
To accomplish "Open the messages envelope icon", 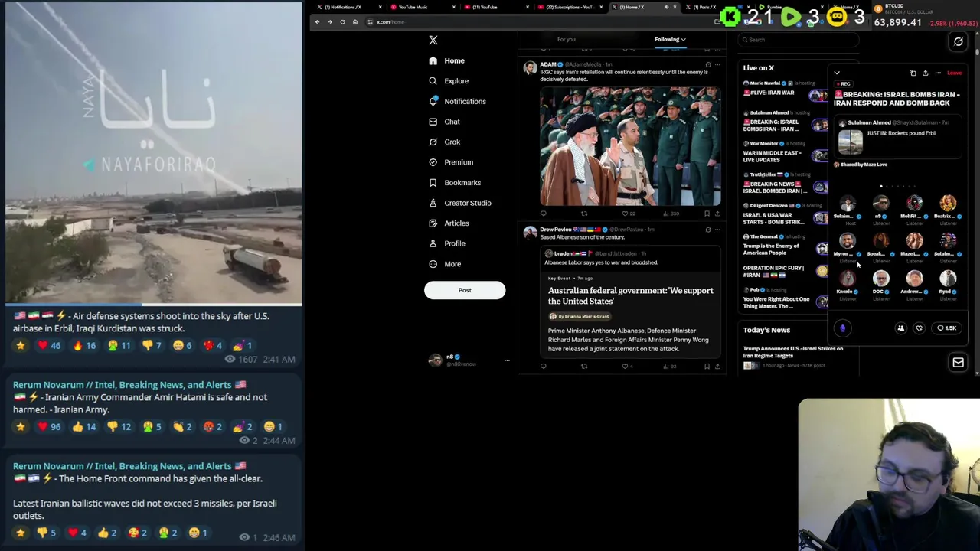I will 958,362.
